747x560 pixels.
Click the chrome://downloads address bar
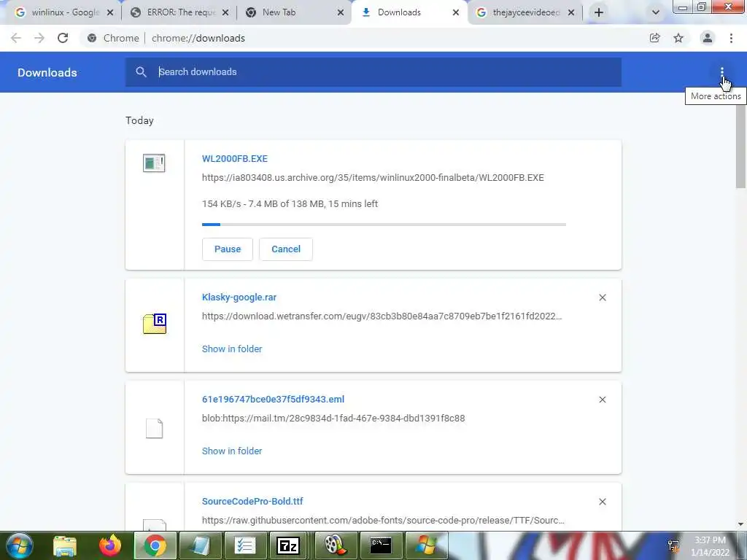pyautogui.click(x=198, y=38)
